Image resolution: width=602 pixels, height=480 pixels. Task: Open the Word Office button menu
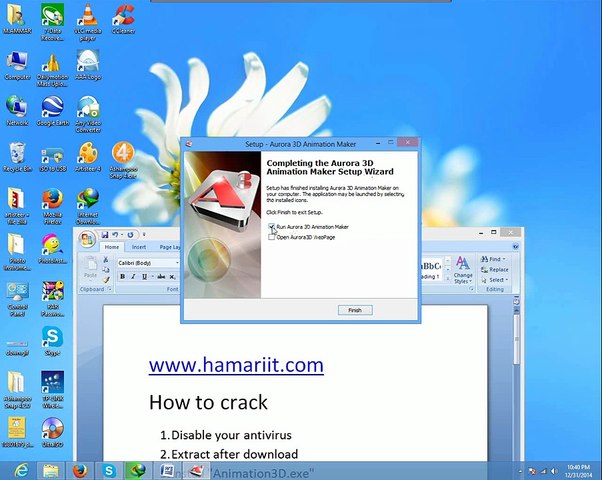tap(87, 240)
